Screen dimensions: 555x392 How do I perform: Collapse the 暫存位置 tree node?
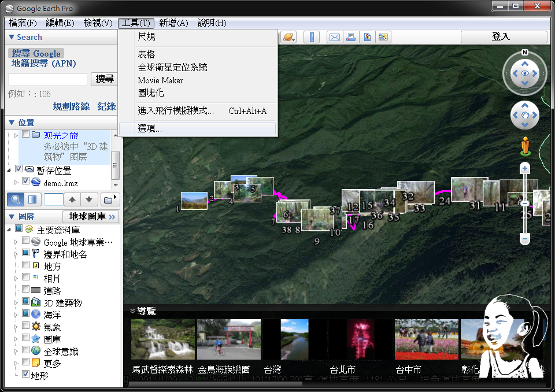click(9, 171)
